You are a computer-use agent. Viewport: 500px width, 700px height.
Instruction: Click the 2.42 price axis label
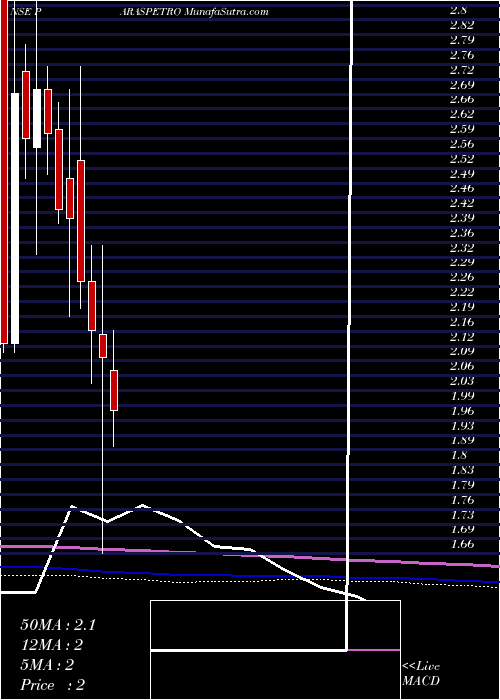462,203
